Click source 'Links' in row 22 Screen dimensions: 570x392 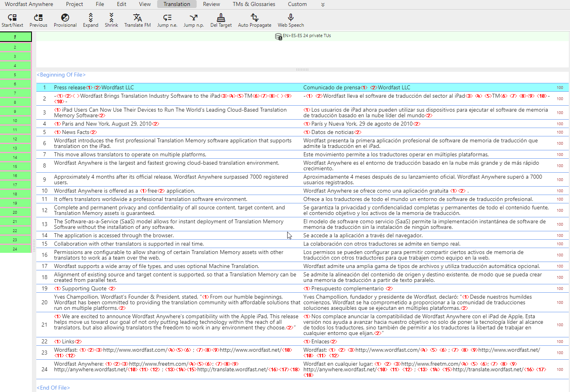(x=68, y=341)
